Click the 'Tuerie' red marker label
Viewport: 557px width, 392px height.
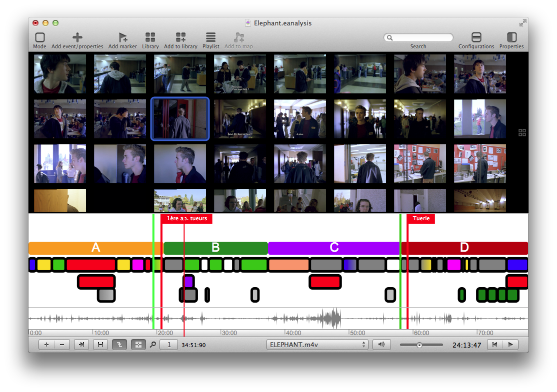[x=421, y=219]
